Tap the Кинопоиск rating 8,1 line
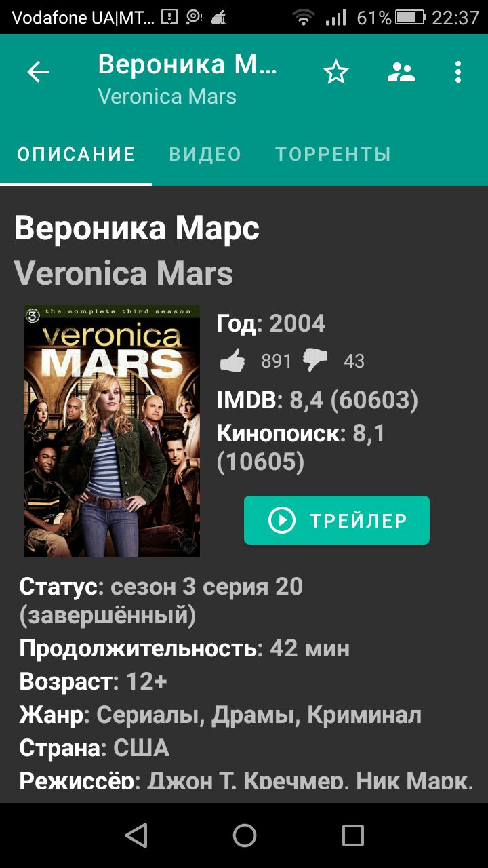The height and width of the screenshot is (868, 488). pyautogui.click(x=301, y=448)
